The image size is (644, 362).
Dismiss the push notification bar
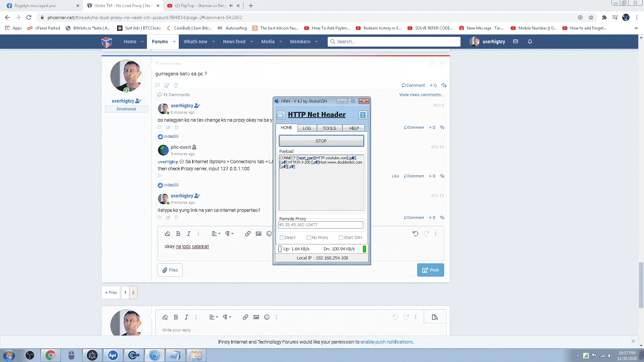[633, 341]
